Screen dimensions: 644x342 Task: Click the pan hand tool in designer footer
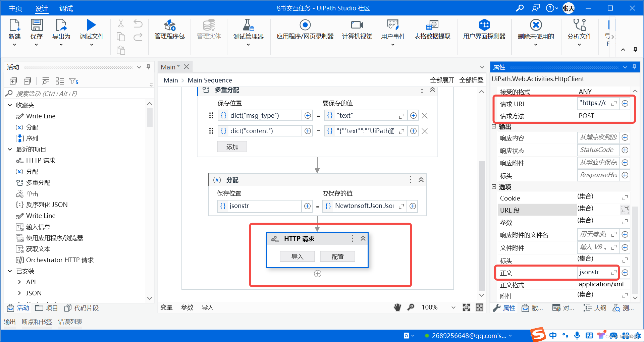coord(397,307)
